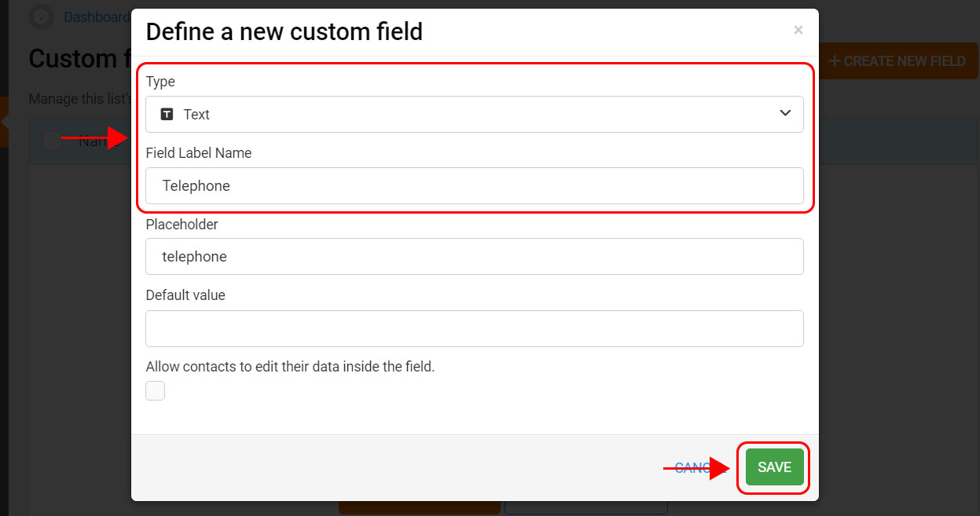Click the orange sidebar collapse arrow tab

4,122
